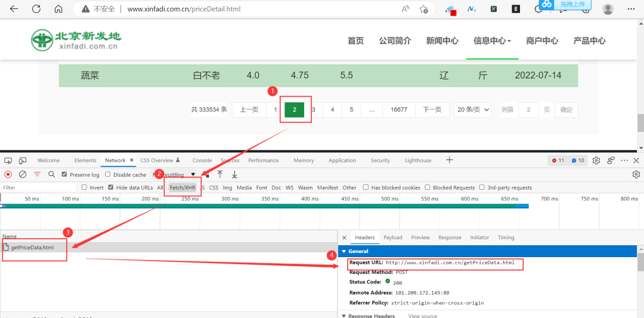Image resolution: width=644 pixels, height=318 pixels.
Task: Show the 11 errors counter
Action: point(558,160)
